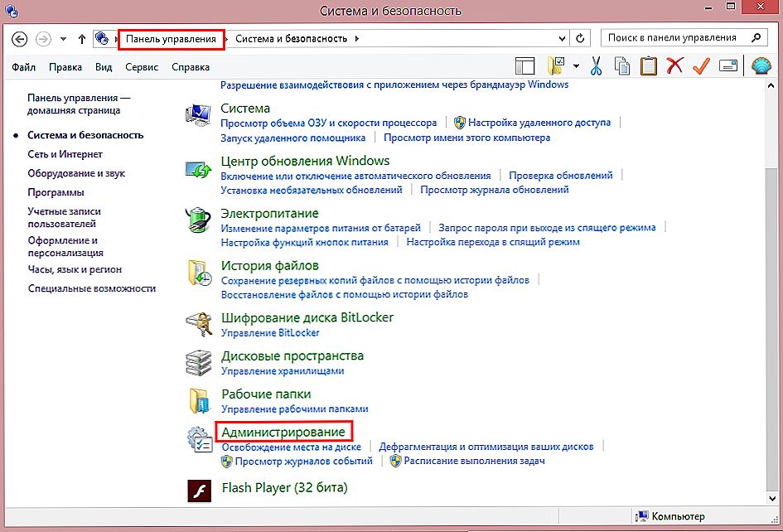Image resolution: width=783 pixels, height=532 pixels.
Task: Open Учетные записи пользователей category
Action: (64, 217)
